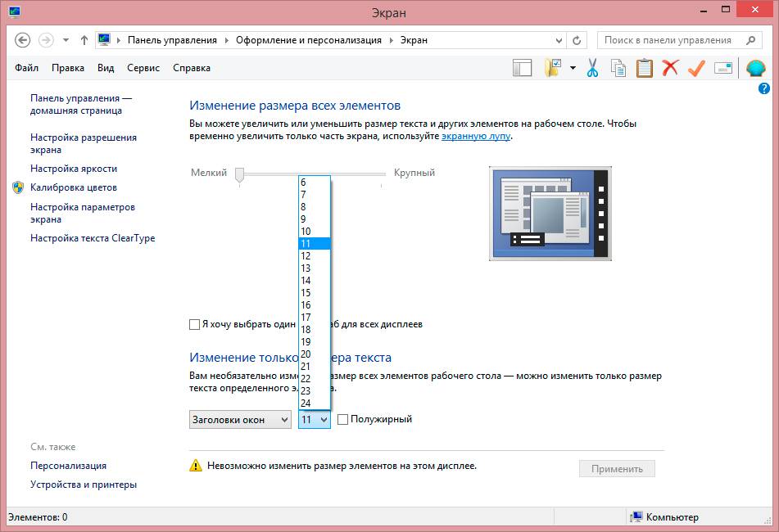Click Компьютер in the status bar
Image resolution: width=779 pixels, height=532 pixels.
tap(672, 517)
